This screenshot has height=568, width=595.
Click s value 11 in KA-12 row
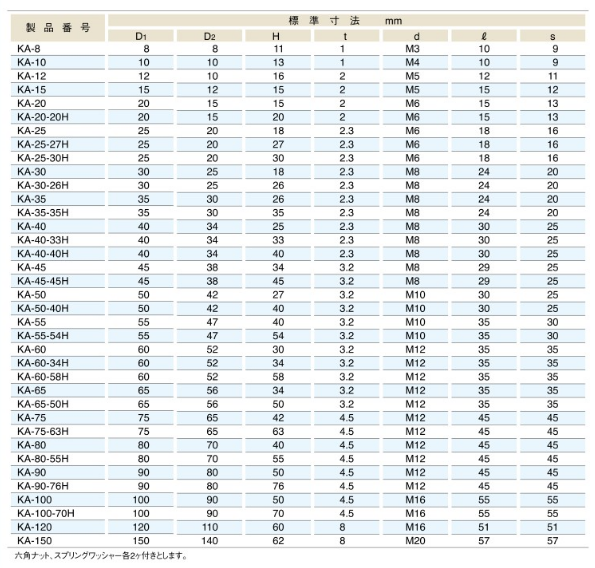pos(552,76)
